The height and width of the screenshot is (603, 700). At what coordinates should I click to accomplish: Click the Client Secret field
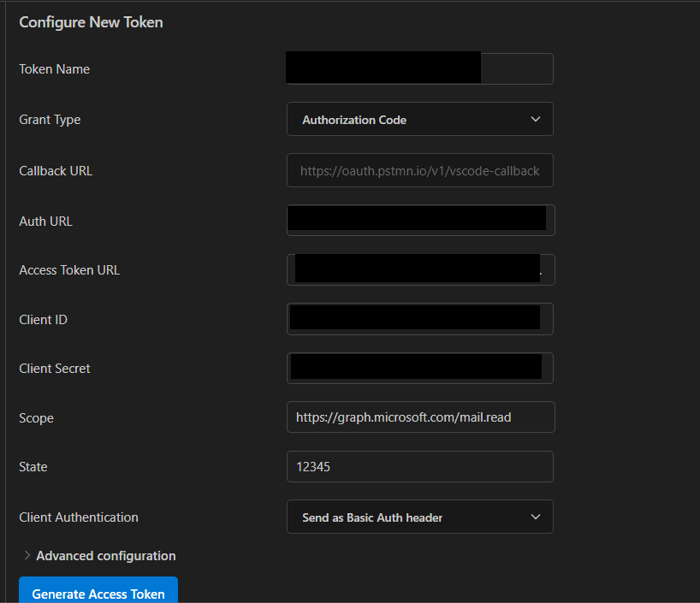coord(419,368)
